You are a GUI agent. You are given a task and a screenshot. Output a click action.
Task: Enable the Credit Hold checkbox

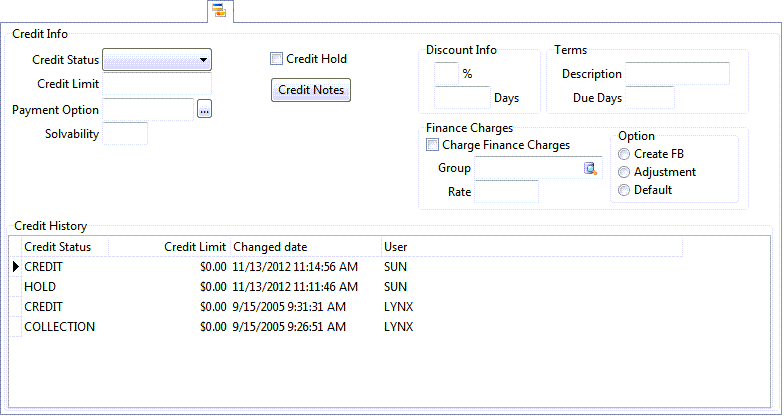(x=277, y=59)
